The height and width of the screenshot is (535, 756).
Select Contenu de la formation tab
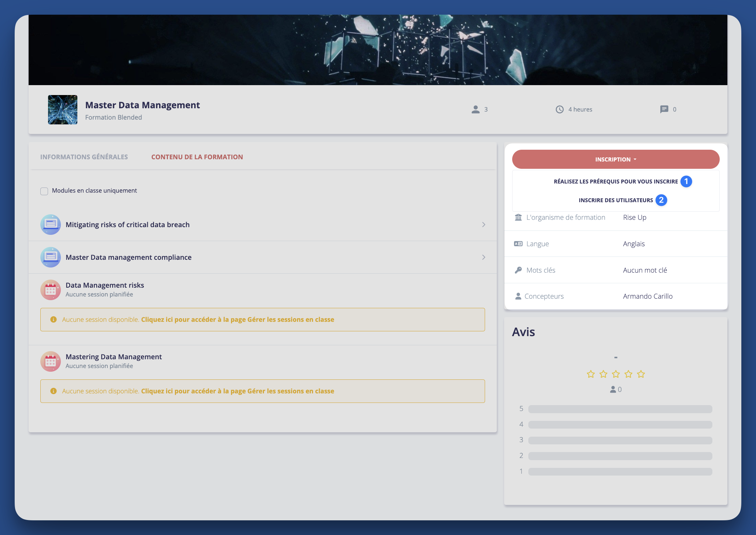[x=197, y=157]
